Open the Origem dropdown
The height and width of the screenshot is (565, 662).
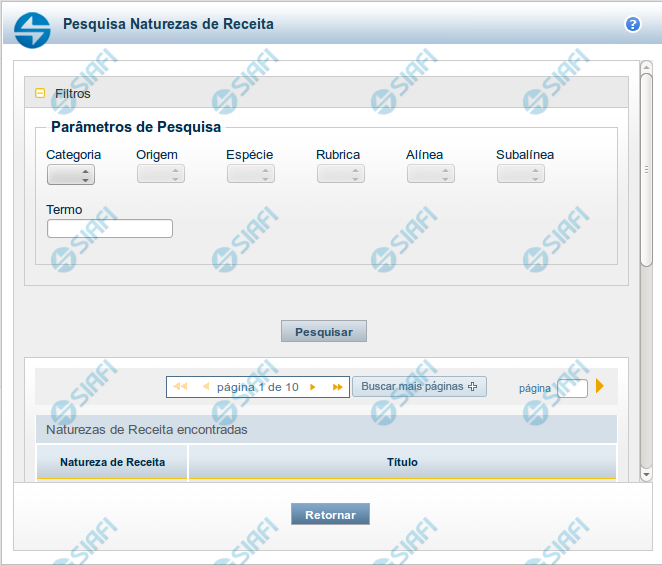point(161,174)
